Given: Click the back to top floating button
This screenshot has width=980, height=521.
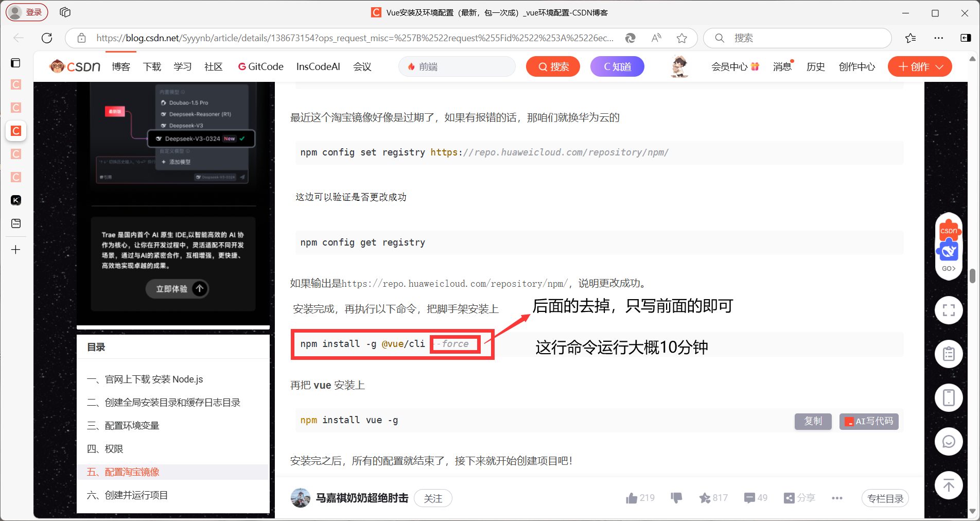Looking at the screenshot, I should point(949,485).
